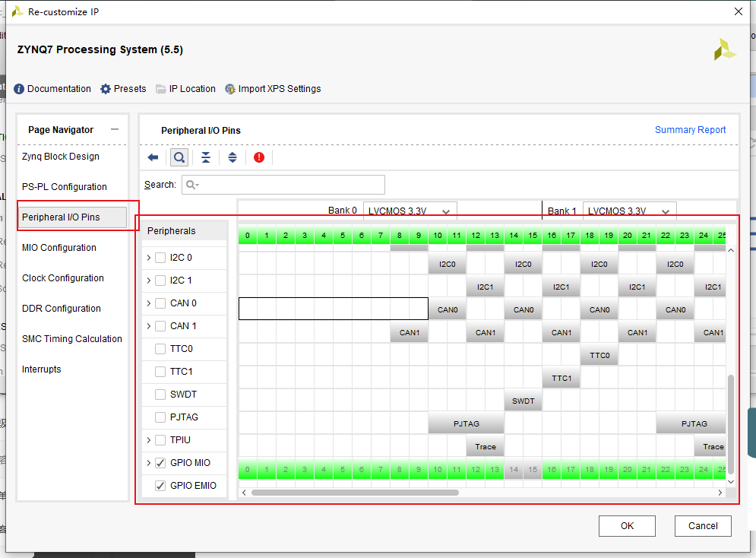The image size is (756, 558).
Task: Open the Summary Report link
Action: tap(690, 130)
